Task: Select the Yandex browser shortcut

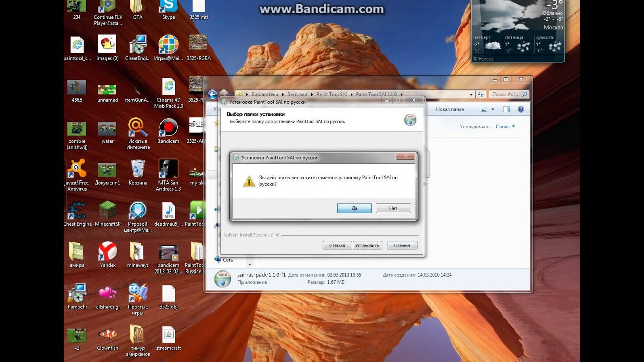Action: click(x=108, y=255)
